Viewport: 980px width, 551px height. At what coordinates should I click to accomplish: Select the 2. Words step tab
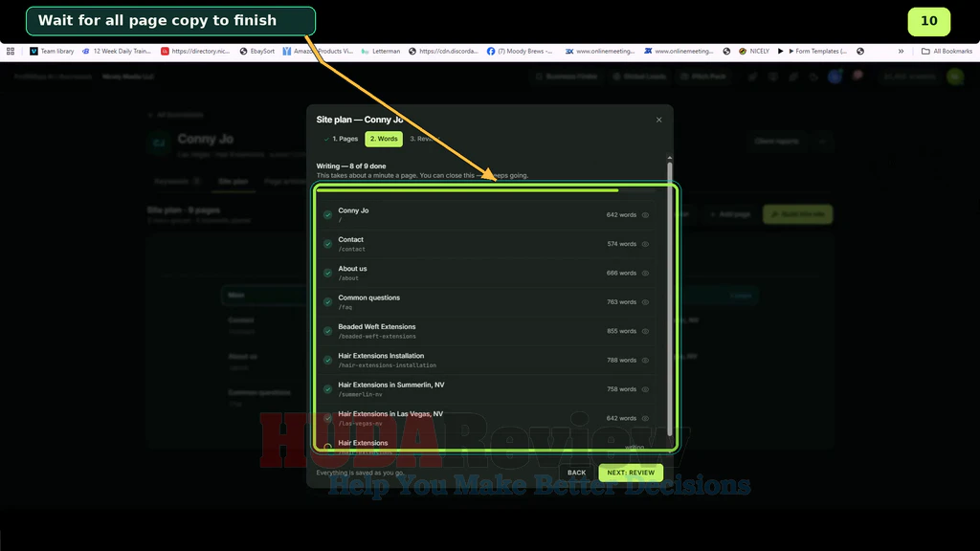click(x=384, y=139)
